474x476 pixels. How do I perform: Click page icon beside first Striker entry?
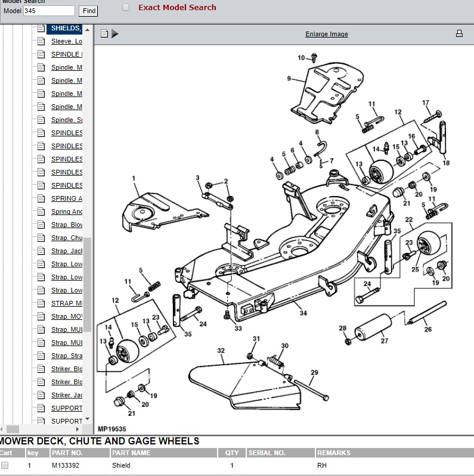click(x=41, y=369)
